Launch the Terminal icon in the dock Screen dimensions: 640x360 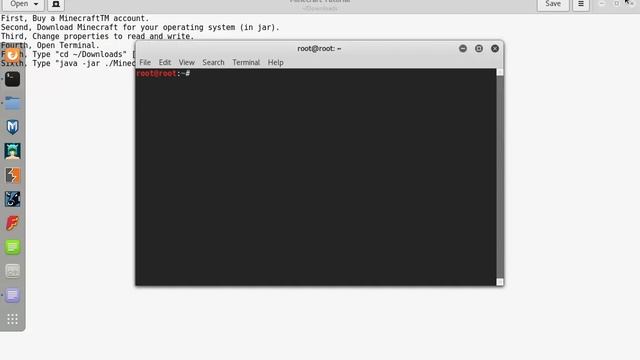tap(12, 79)
